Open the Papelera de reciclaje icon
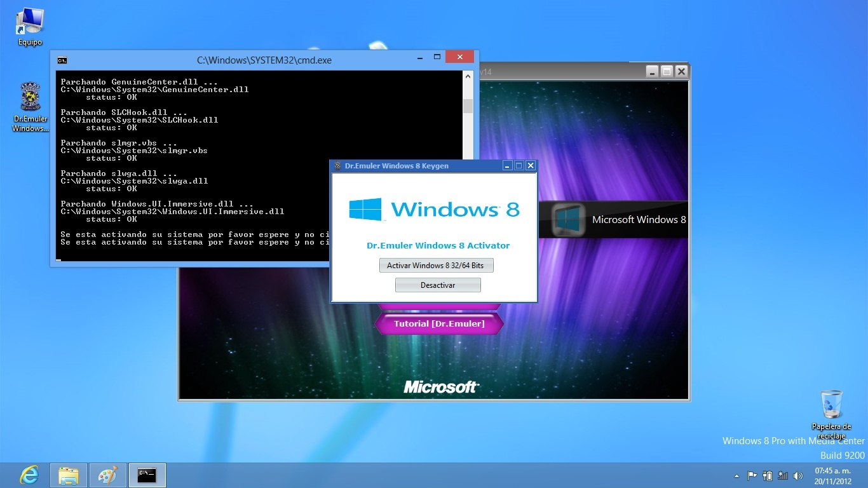 coord(831,414)
